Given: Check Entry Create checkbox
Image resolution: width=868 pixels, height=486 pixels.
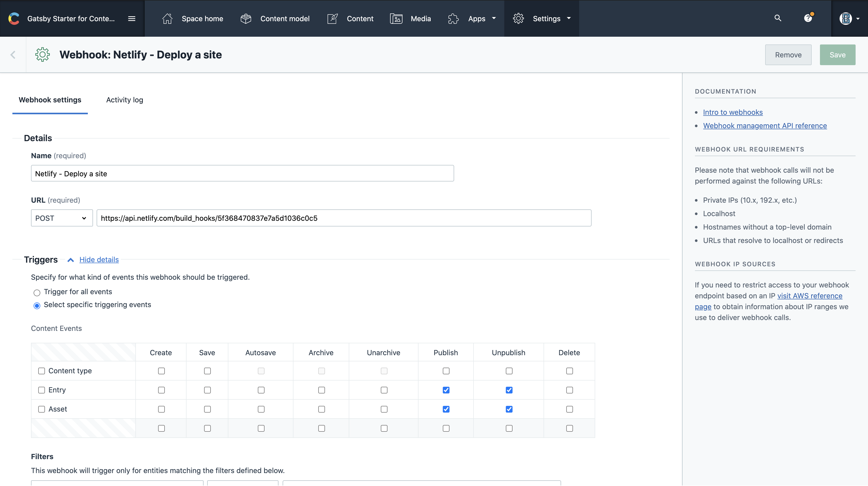Looking at the screenshot, I should 161,390.
